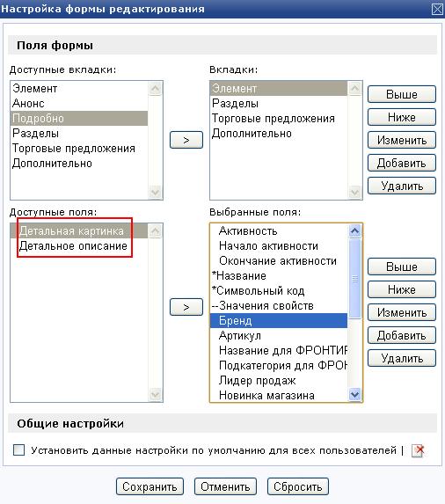Click Выше next to the selected fields list
This screenshot has width=445, height=504.
402,267
